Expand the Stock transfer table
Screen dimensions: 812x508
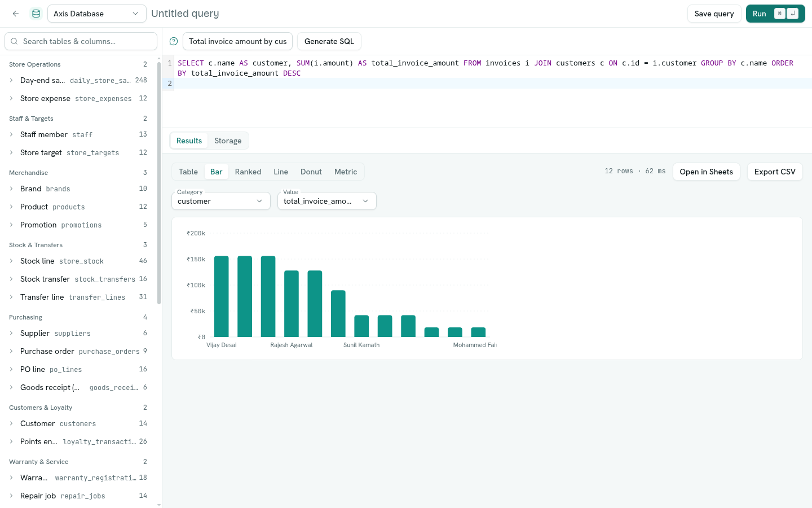point(78,279)
